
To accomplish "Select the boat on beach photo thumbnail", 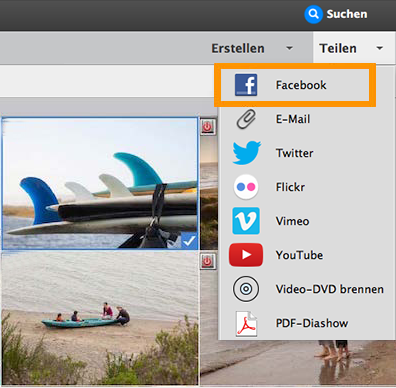I will [100, 319].
